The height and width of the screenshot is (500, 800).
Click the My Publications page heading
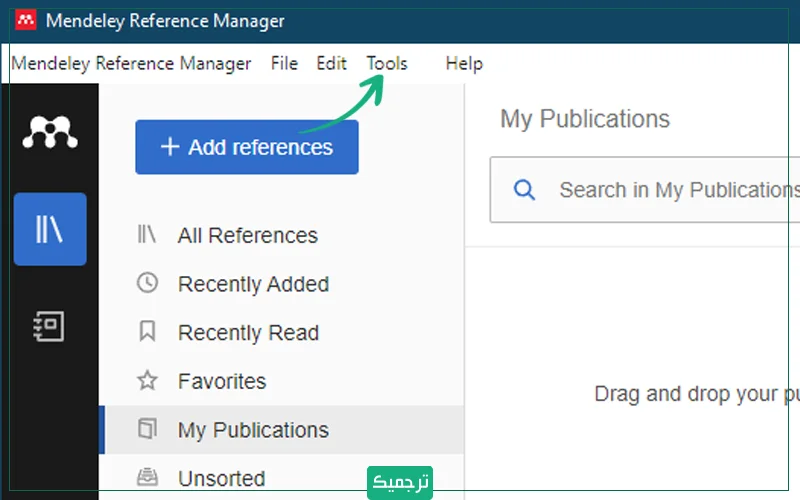(585, 119)
